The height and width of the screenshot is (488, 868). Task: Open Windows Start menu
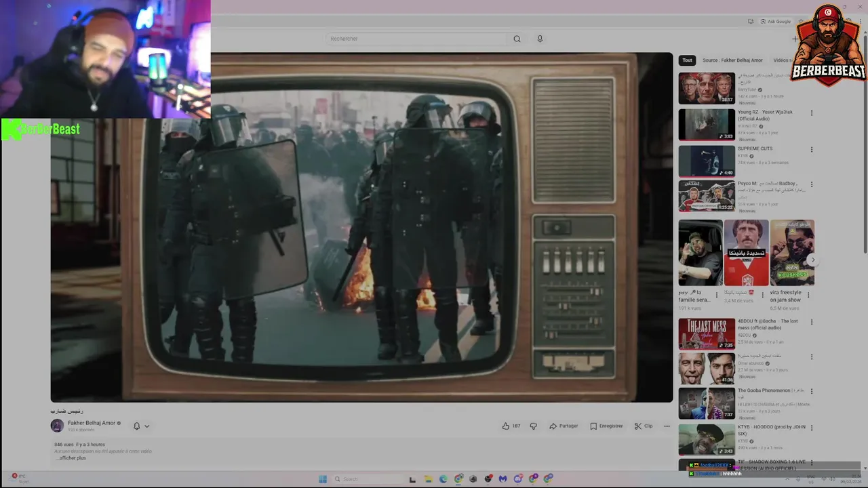(x=323, y=479)
